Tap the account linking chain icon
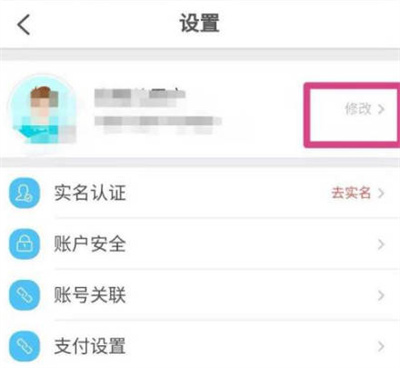Screen dimensions: 400x368 pyautogui.click(x=25, y=295)
